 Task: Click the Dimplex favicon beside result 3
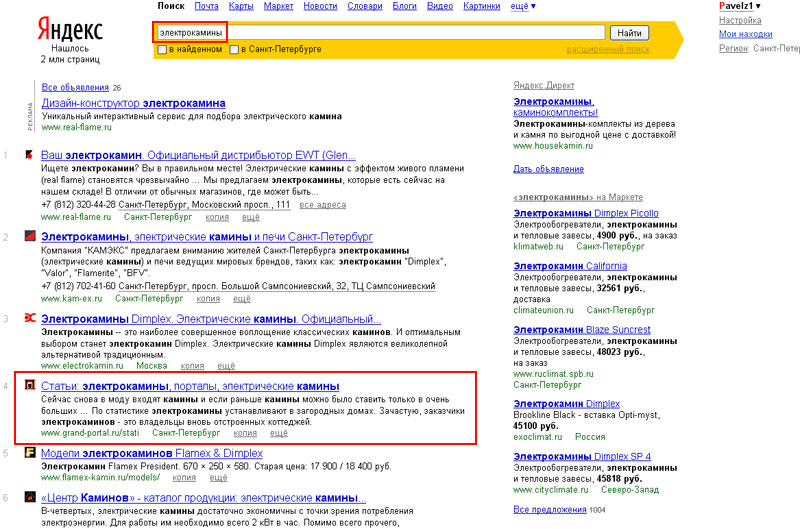[x=30, y=318]
